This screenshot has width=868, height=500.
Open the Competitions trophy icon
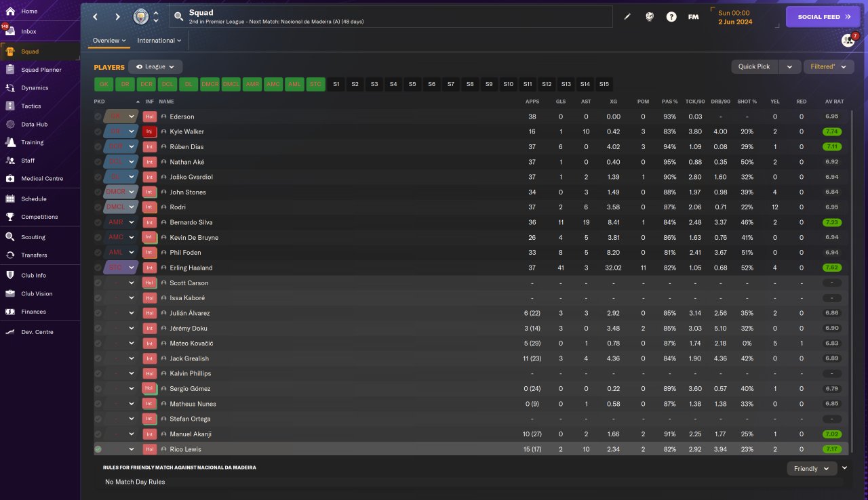(x=10, y=217)
